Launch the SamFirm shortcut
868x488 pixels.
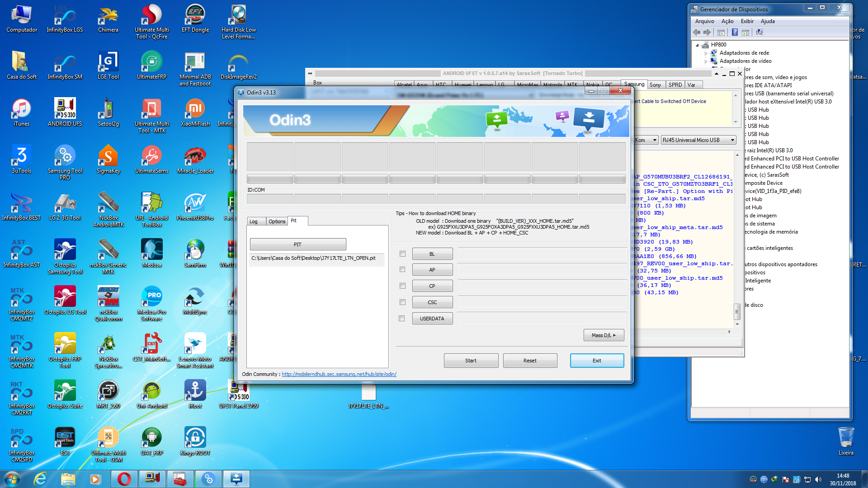coord(195,254)
